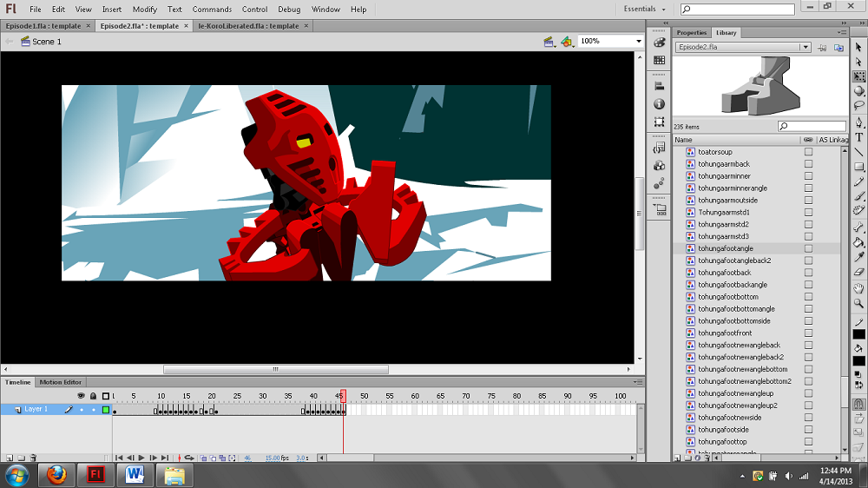The width and height of the screenshot is (868, 488).
Task: Toggle Layer 1 visibility dot
Action: pyautogui.click(x=82, y=410)
